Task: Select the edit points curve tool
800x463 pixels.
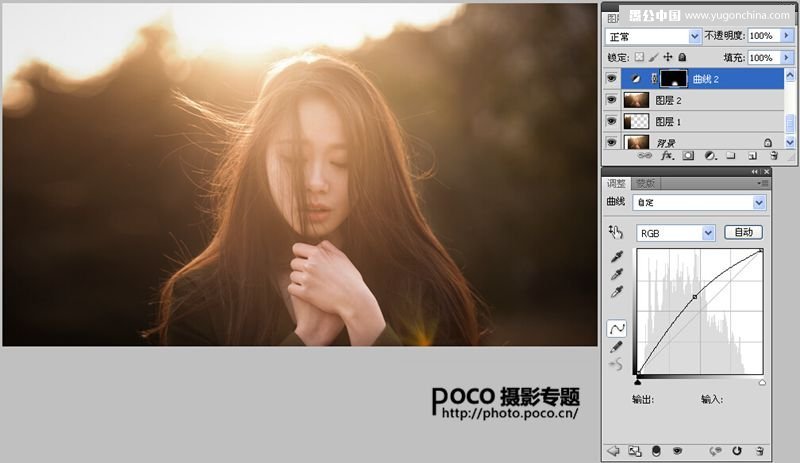Action: [617, 329]
